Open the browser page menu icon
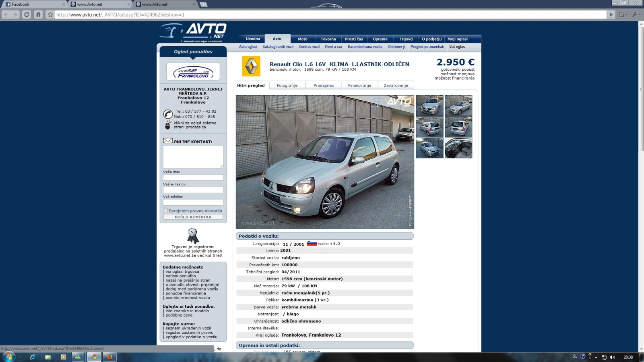 click(x=623, y=14)
